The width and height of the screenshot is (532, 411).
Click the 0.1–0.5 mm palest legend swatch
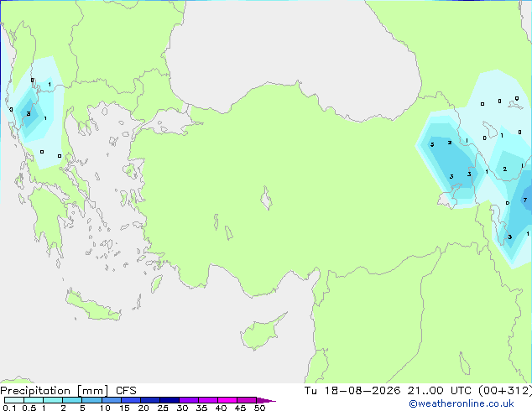click(x=14, y=400)
